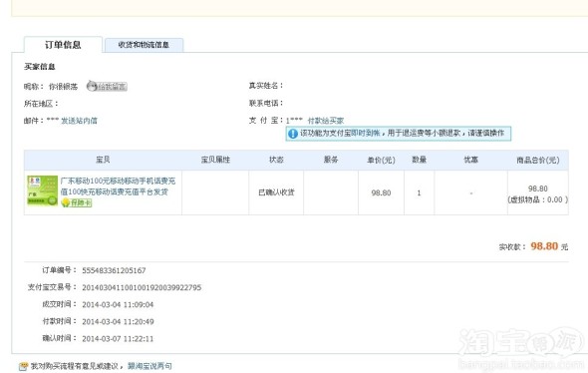This screenshot has width=588, height=373.
Task: Click the 保障卡 badge icon
Action: point(77,202)
